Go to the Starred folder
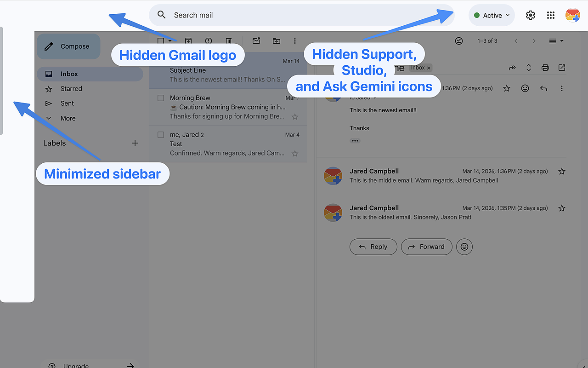The image size is (588, 368). click(72, 88)
